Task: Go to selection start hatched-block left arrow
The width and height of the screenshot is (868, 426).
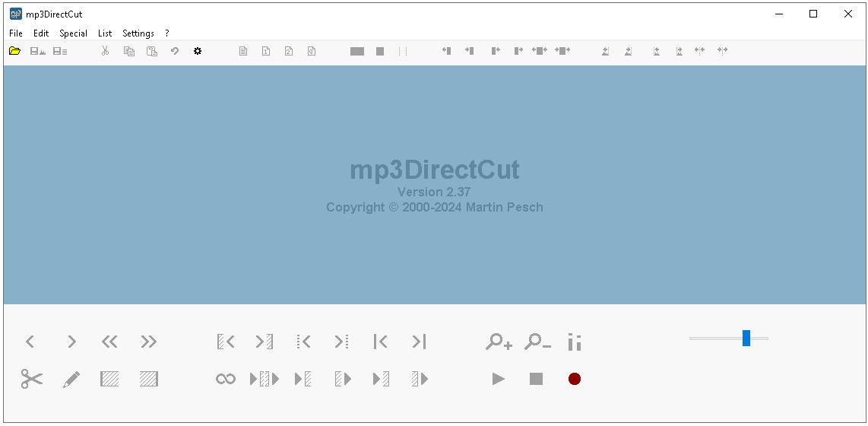Action: (x=226, y=342)
